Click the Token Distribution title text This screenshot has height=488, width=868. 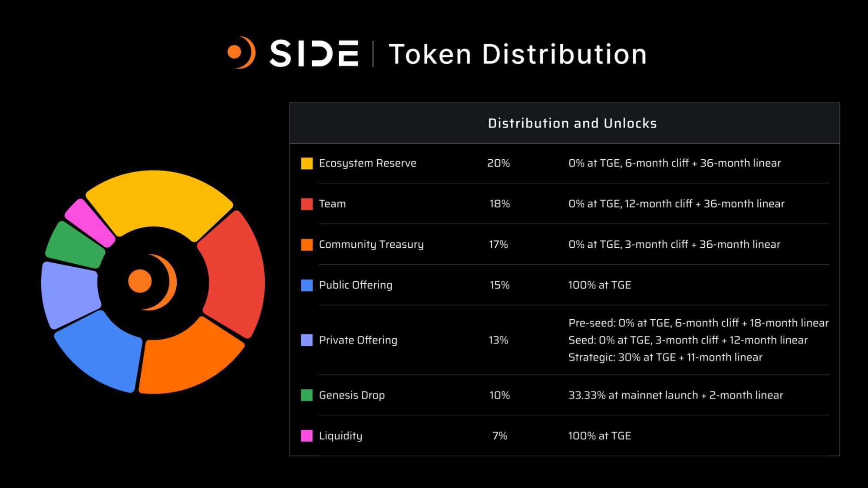click(518, 54)
